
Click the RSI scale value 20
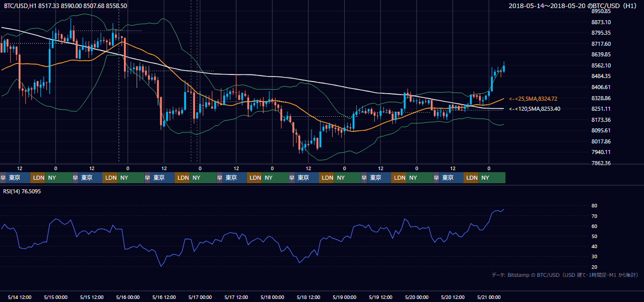tap(594, 267)
